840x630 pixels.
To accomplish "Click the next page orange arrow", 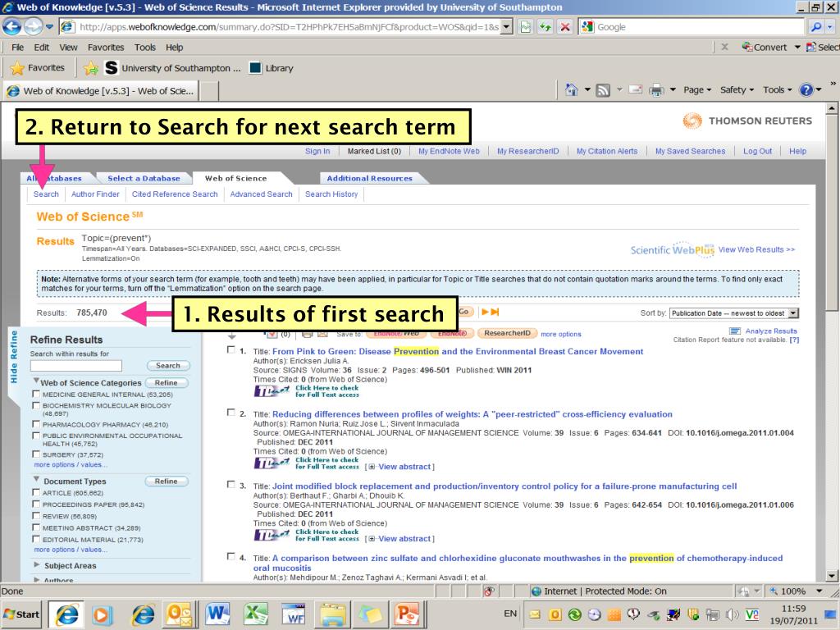I will [486, 312].
